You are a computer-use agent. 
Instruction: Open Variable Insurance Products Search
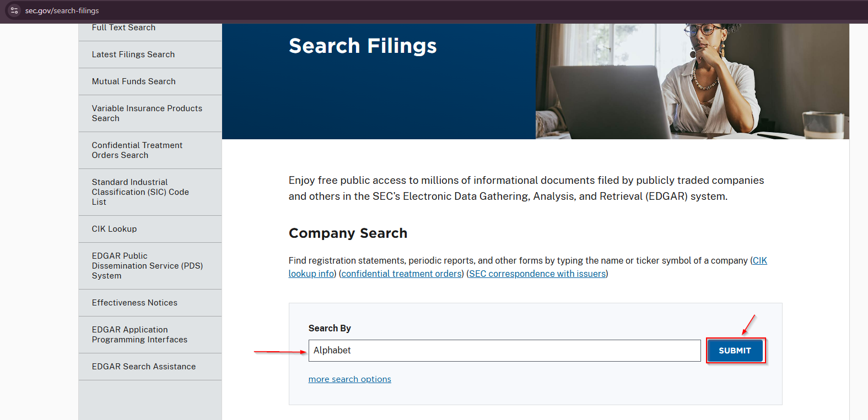(x=147, y=113)
